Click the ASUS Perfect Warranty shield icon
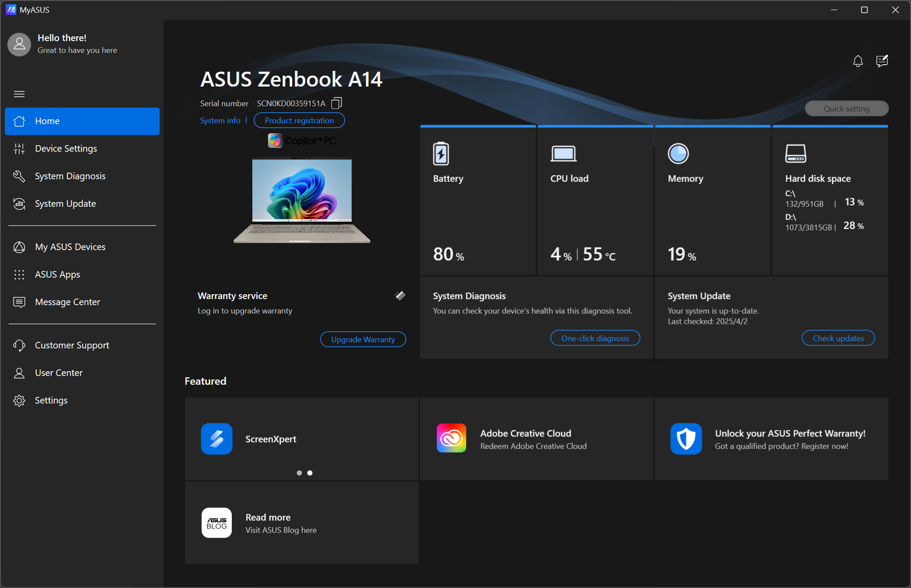The width and height of the screenshot is (911, 588). [686, 438]
